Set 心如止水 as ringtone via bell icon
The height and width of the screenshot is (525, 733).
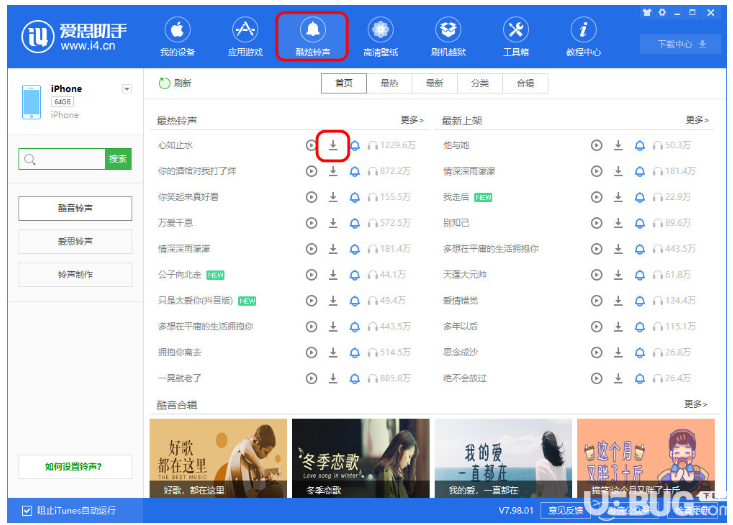355,145
